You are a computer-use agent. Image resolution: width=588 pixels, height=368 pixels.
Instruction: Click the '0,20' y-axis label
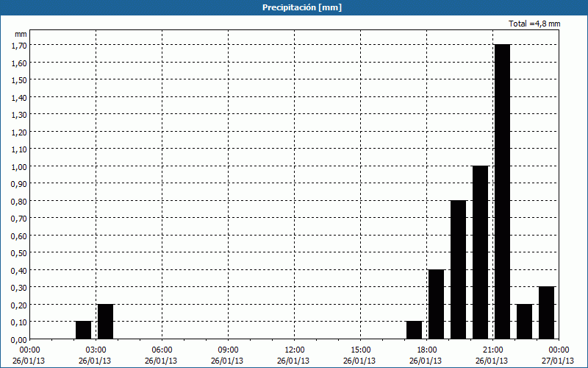coord(19,305)
